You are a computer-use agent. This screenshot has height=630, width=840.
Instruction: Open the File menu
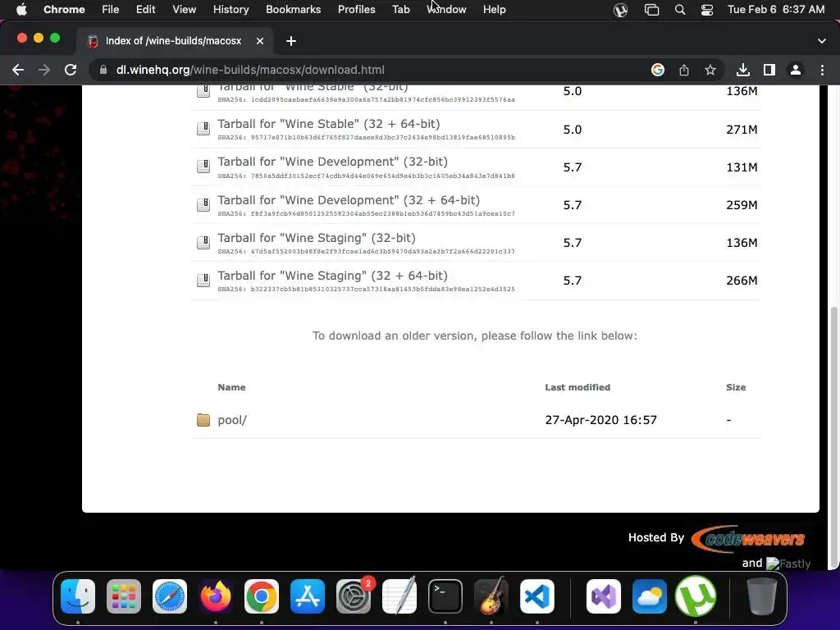pyautogui.click(x=111, y=9)
